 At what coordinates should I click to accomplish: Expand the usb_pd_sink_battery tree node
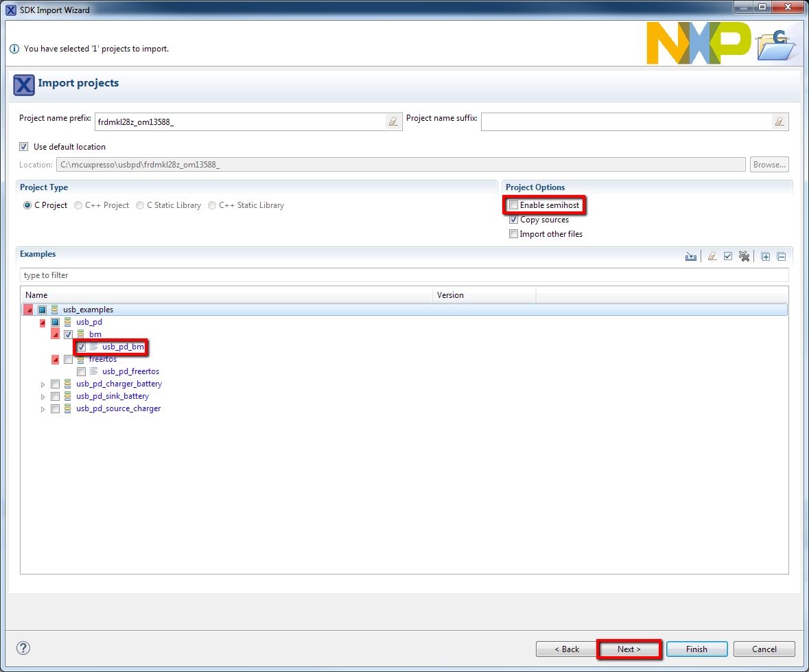43,397
